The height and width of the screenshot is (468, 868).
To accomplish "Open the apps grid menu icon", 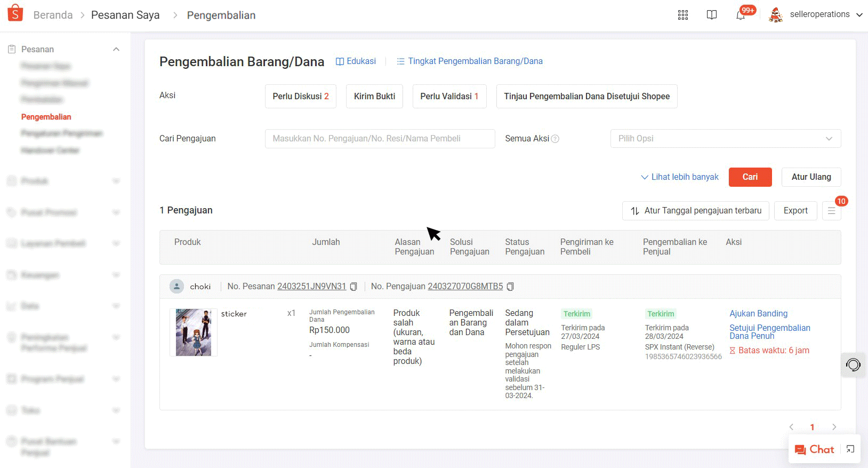I will (682, 15).
